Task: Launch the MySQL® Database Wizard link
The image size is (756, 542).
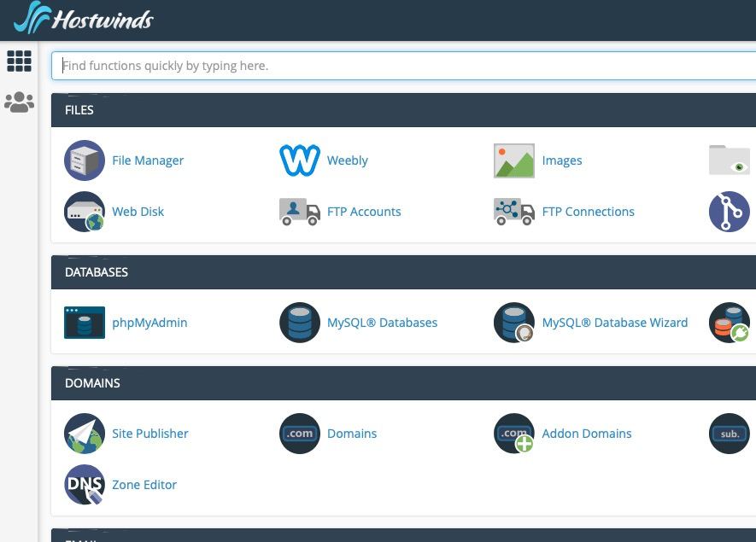Action: [x=615, y=323]
